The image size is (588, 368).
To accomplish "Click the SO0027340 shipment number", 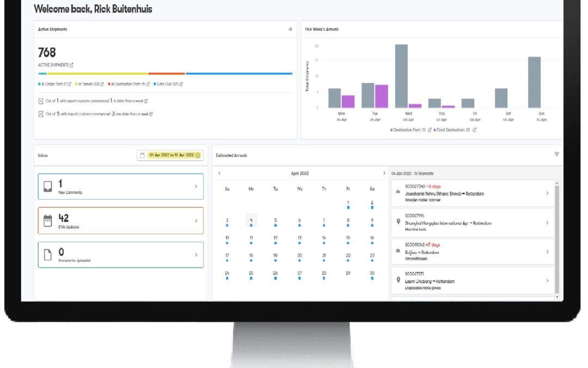I will pos(415,186).
